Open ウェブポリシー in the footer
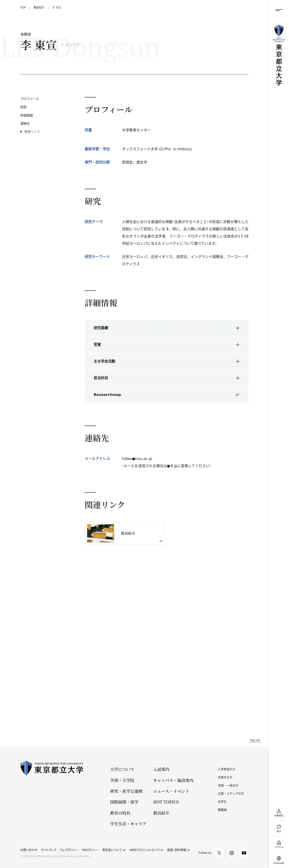289x868 pixels. click(x=69, y=850)
